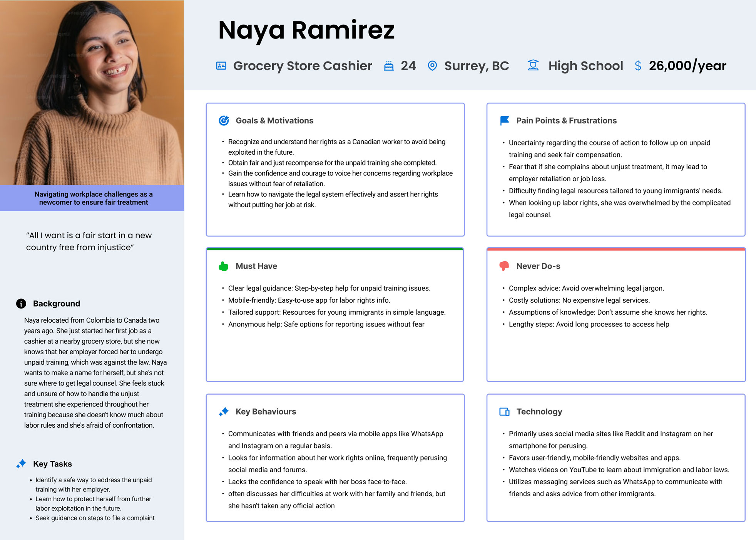Click the sparkle icon beside Key Tasks
The height and width of the screenshot is (540, 756).
21,464
